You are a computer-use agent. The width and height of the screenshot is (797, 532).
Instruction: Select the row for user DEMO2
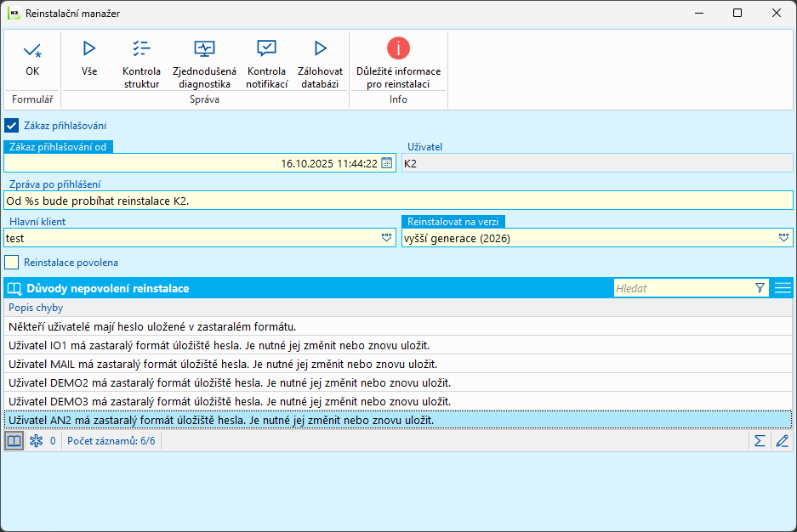tap(230, 382)
